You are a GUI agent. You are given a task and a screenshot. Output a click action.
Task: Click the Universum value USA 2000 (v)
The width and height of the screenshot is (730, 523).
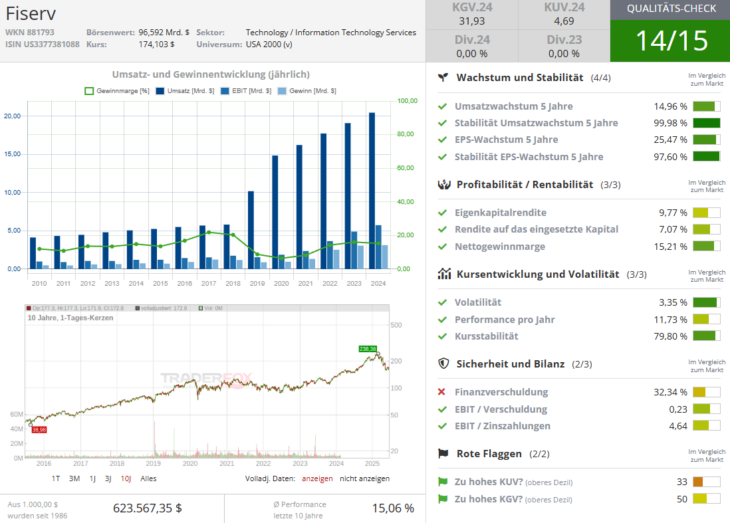tap(269, 44)
